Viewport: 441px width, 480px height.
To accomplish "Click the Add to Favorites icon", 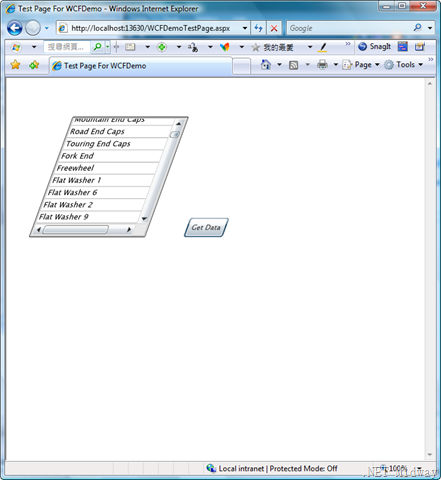I will coord(34,65).
